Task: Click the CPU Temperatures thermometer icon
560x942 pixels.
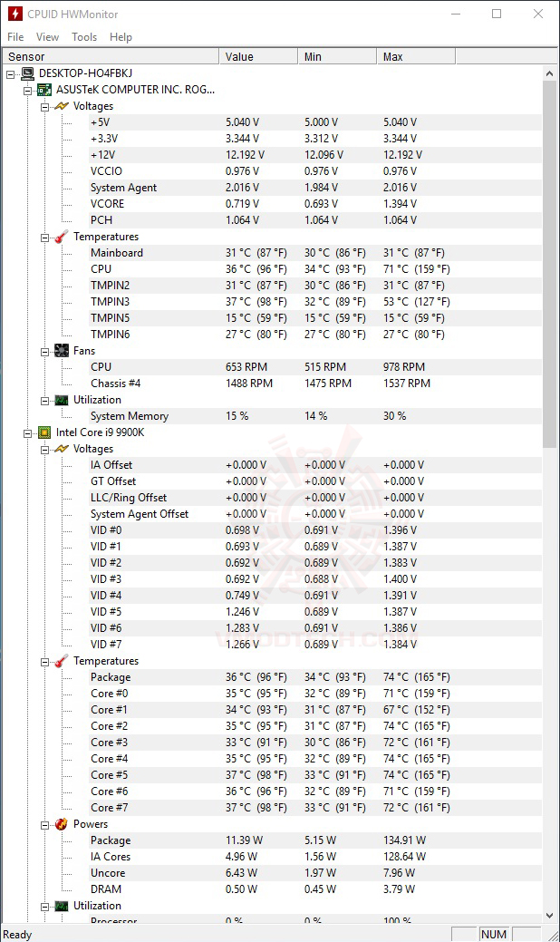Action: tap(62, 661)
